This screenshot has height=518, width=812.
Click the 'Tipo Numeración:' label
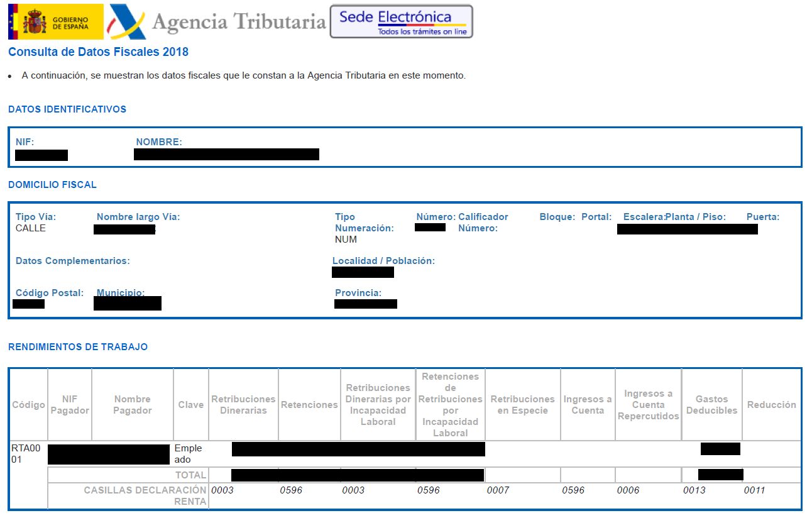tap(365, 223)
